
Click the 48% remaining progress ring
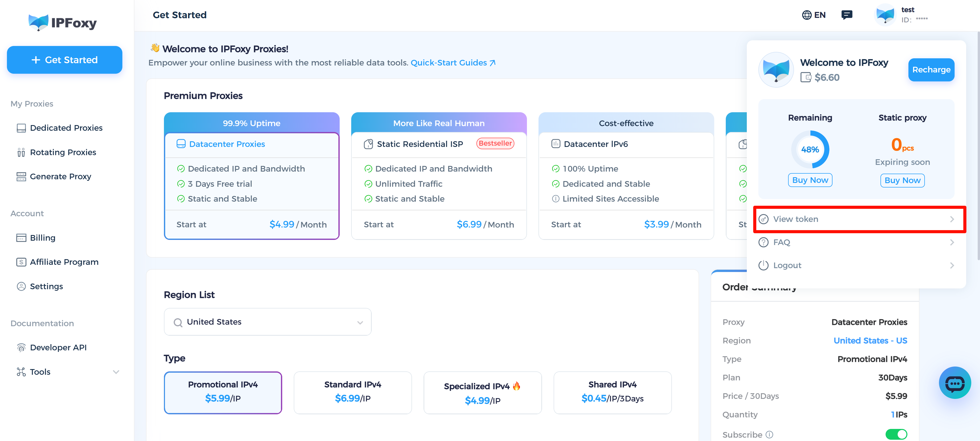(x=810, y=150)
